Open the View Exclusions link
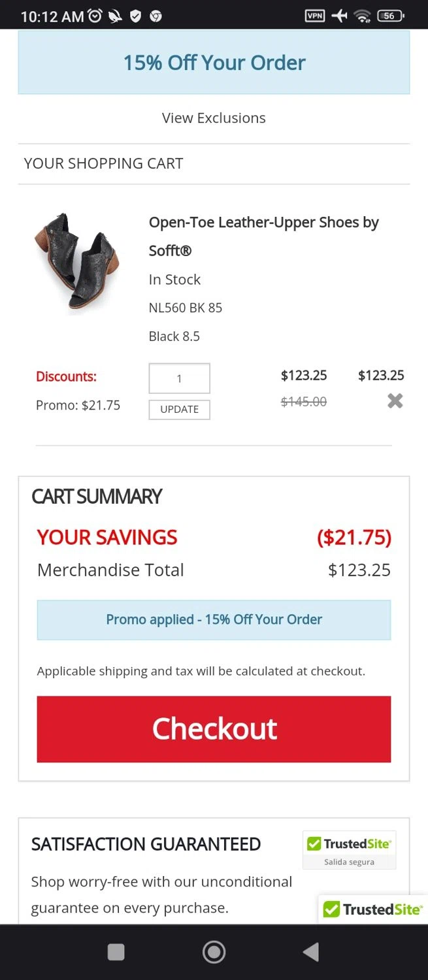The width and height of the screenshot is (428, 980). 214,118
